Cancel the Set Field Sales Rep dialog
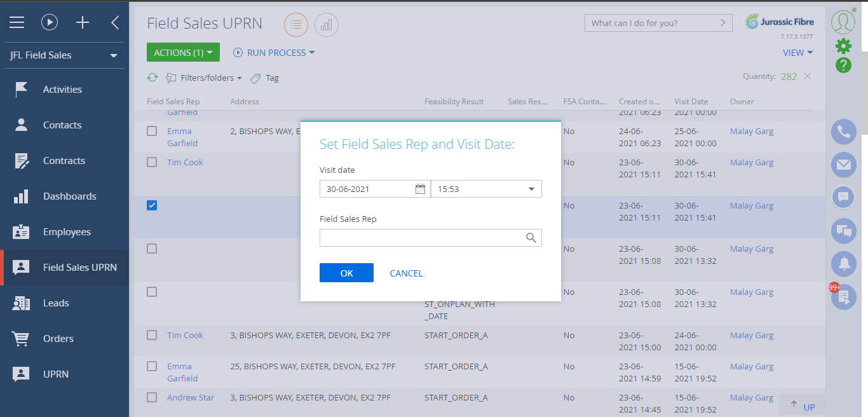 [406, 273]
